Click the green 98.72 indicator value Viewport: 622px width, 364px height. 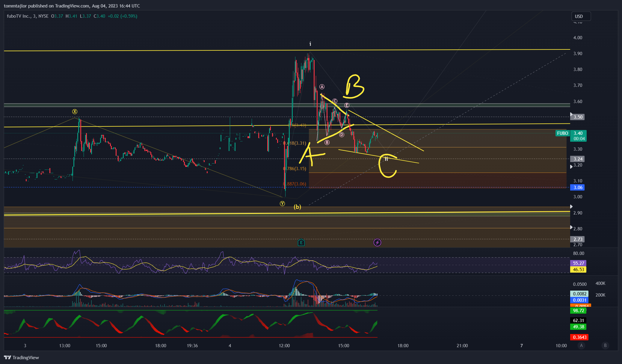[x=578, y=310]
